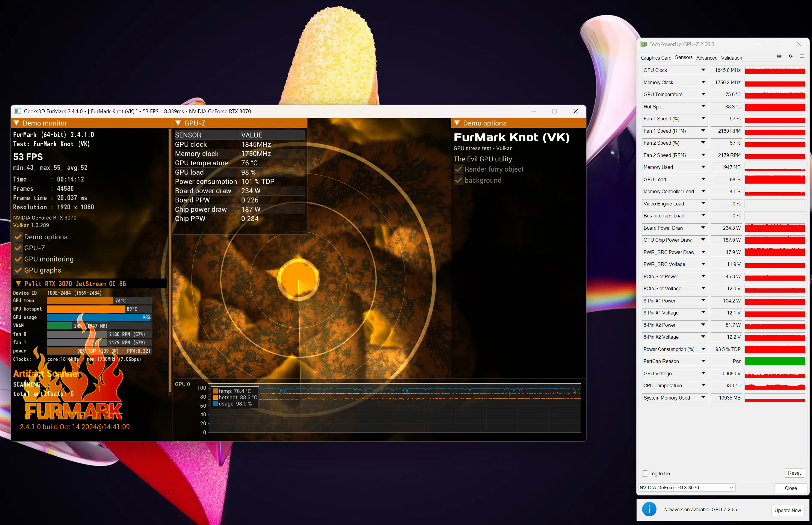Uncheck the background option
Screen dimensions: 812x525
coord(458,180)
